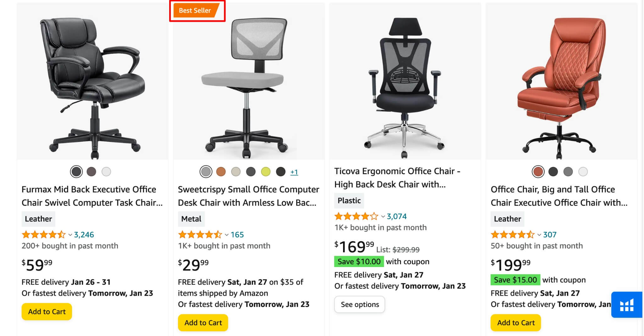The height and width of the screenshot is (336, 644).
Task: Select the copper swatch on the Big and Tall chair
Action: pos(538,172)
